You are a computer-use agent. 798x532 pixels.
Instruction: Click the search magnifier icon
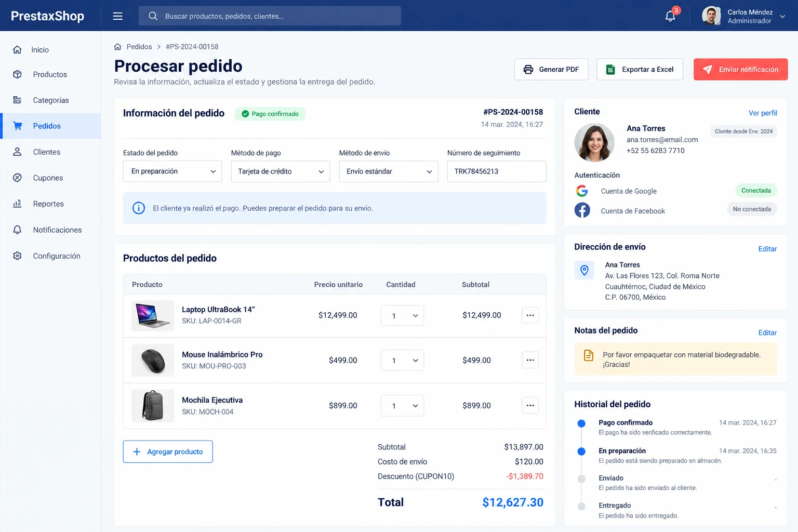153,16
